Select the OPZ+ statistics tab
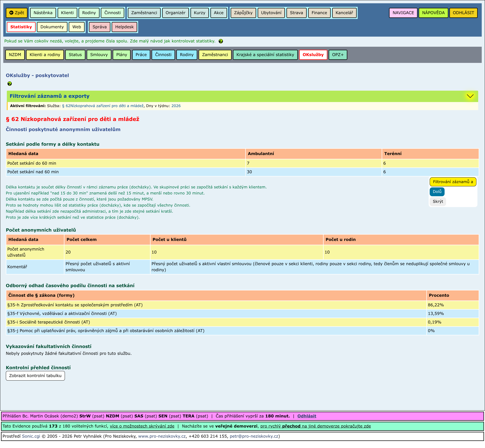The width and height of the screenshot is (485, 448). point(338,55)
